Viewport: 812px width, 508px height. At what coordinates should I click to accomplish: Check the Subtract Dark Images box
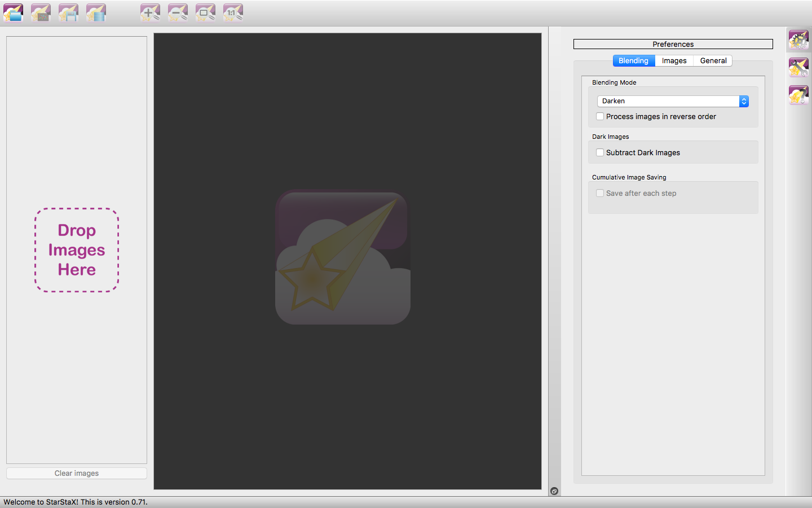point(600,152)
